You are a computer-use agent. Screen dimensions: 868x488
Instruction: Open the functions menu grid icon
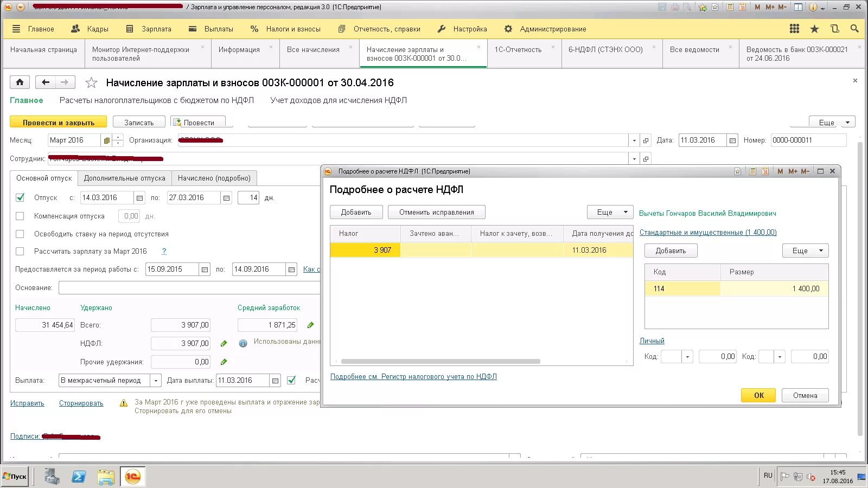tap(794, 29)
